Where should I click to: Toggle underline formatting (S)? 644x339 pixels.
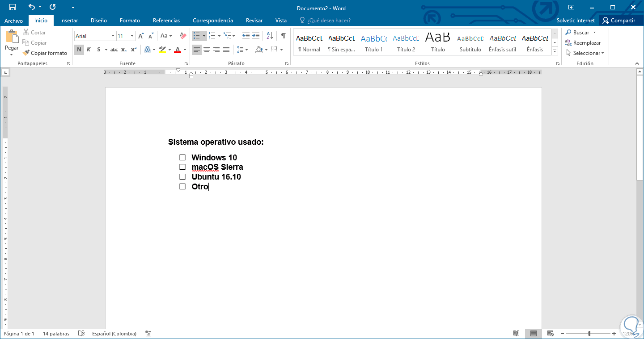pos(99,50)
